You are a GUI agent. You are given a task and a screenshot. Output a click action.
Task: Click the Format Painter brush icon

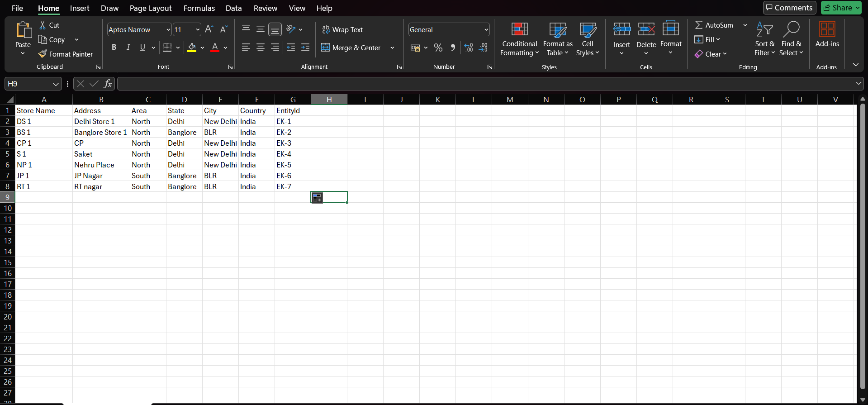[x=43, y=54]
